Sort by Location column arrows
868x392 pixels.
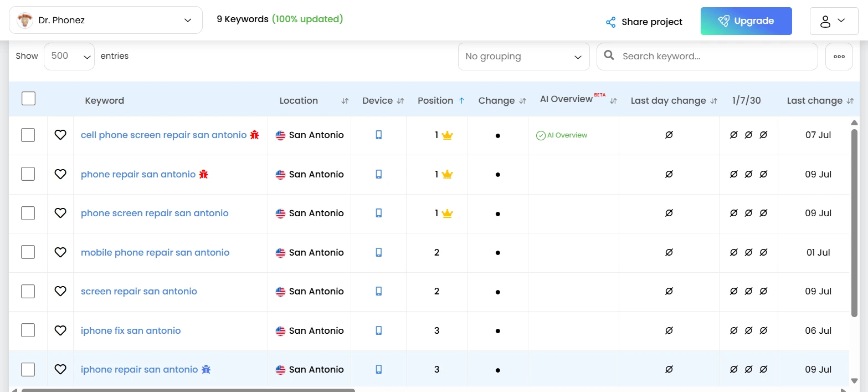(345, 101)
